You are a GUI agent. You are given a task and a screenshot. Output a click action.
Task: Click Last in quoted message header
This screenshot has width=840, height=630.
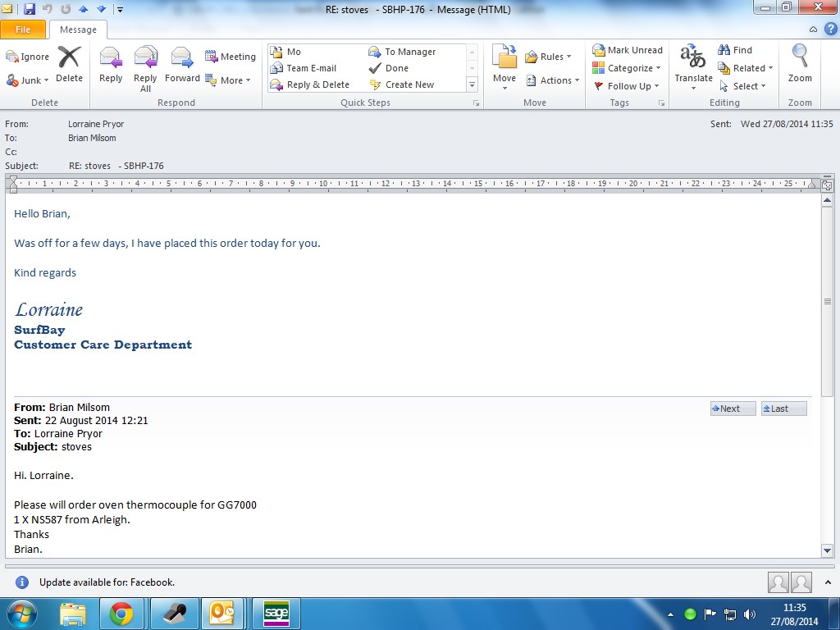click(x=783, y=409)
